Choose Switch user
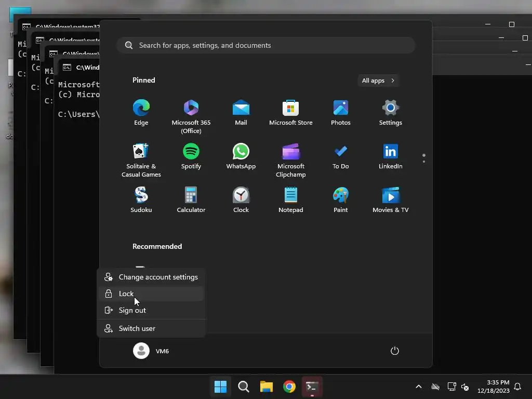Viewport: 532px width, 399px height. tap(151, 328)
